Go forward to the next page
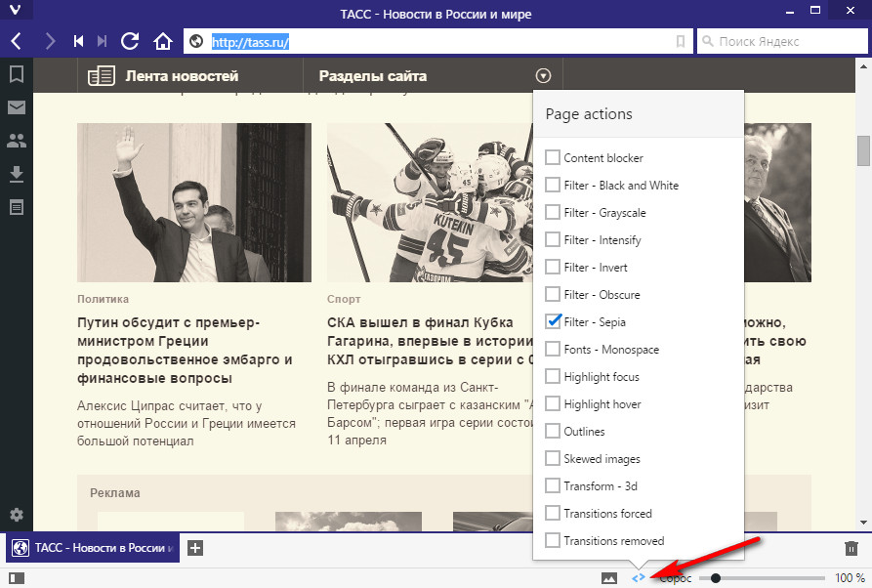Image resolution: width=872 pixels, height=588 pixels. (50, 41)
